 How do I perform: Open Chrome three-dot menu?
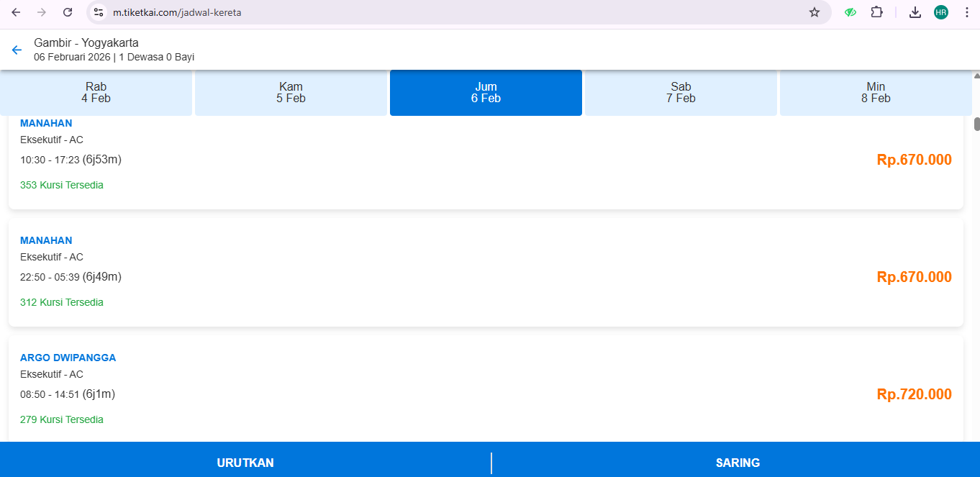point(966,12)
